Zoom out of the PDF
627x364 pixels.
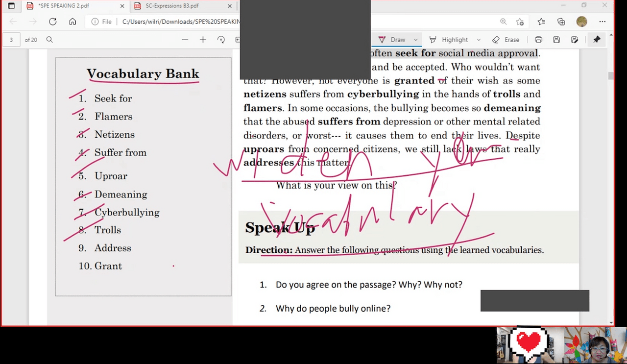coord(185,40)
